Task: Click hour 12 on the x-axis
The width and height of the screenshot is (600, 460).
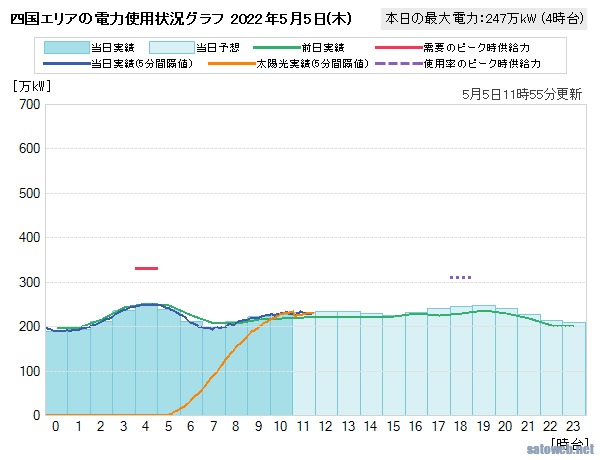Action: (325, 426)
